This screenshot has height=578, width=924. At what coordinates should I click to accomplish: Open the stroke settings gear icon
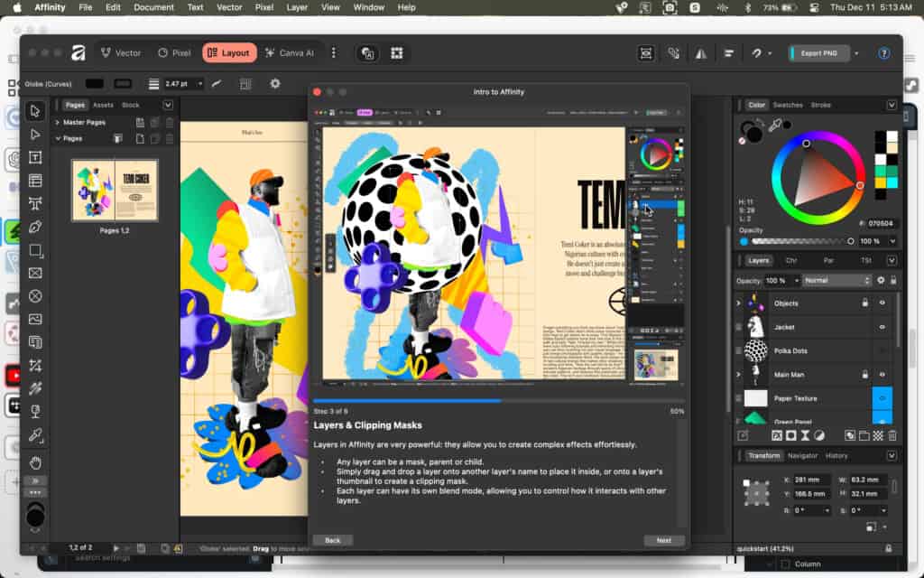pos(275,84)
